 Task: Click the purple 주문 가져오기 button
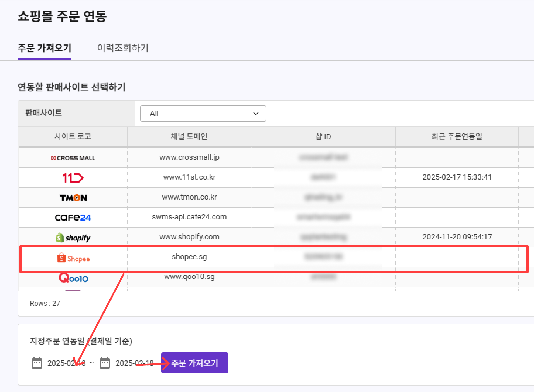[x=195, y=363]
